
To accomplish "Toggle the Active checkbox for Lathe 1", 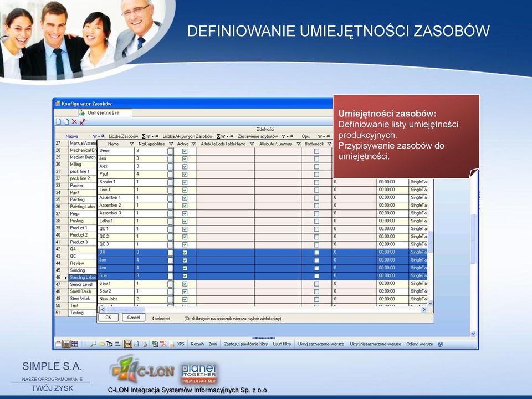I will [x=185, y=221].
